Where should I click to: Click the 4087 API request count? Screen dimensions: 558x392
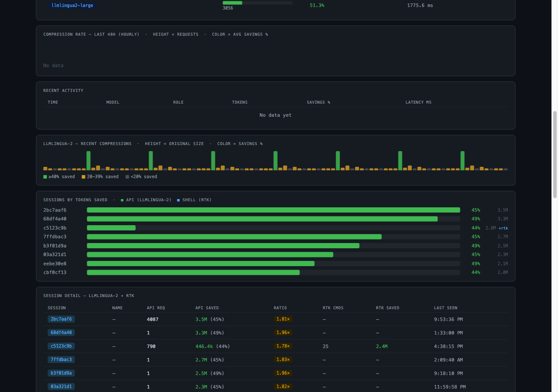(153, 319)
